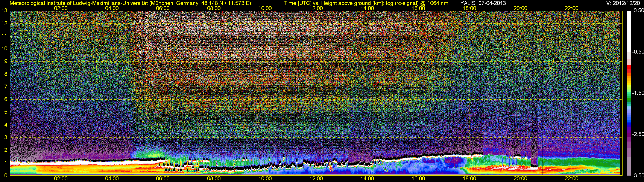The image size is (644, 182).
Task: Click the 18:00 label on the top time axis
Action: [x=469, y=8]
